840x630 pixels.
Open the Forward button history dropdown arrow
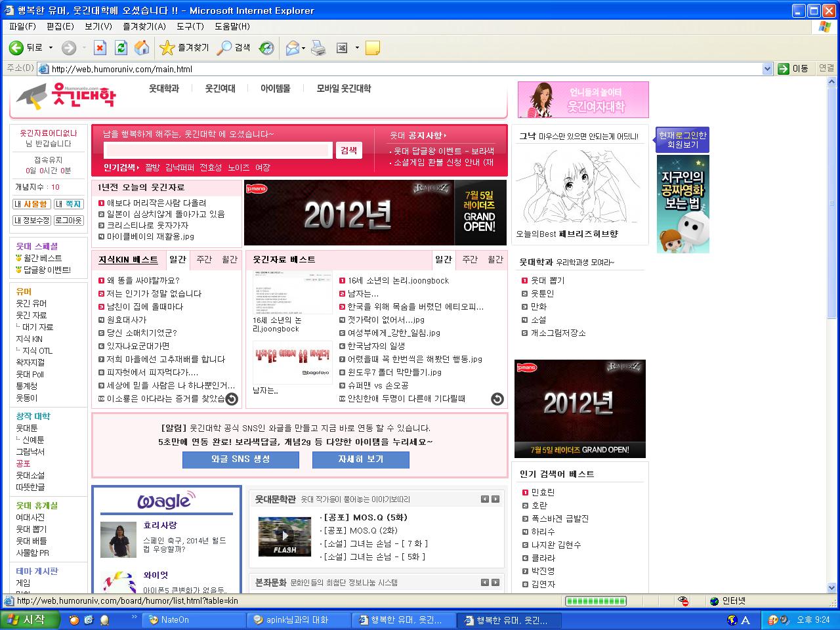(x=83, y=48)
